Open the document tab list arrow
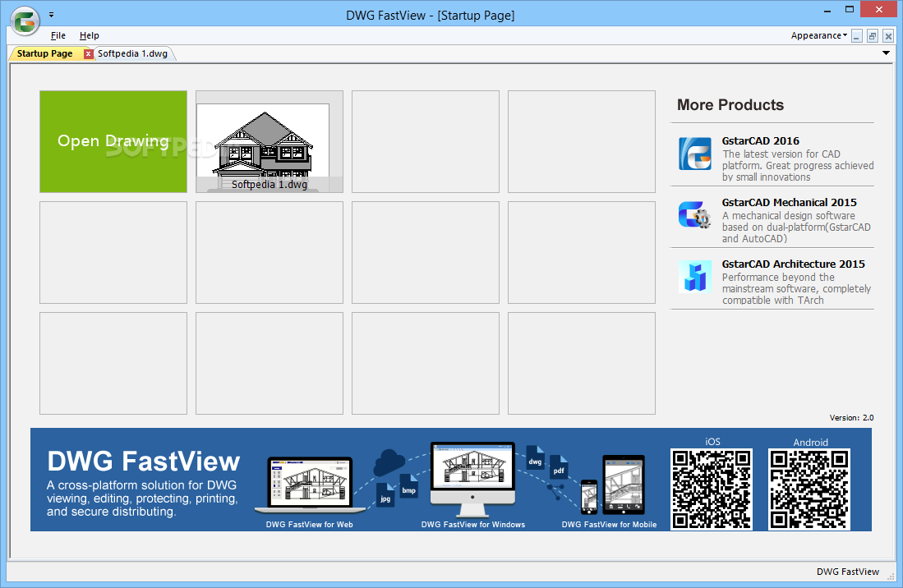Screen dimensions: 903x588 tap(886, 53)
